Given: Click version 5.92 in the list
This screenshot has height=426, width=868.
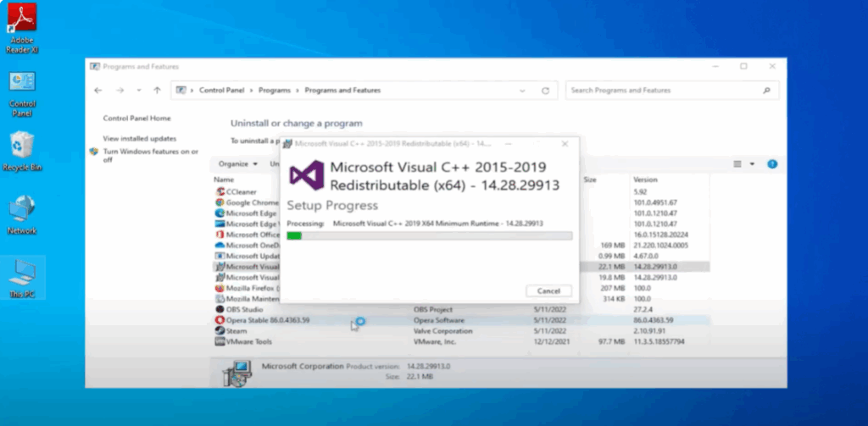Looking at the screenshot, I should [x=641, y=192].
